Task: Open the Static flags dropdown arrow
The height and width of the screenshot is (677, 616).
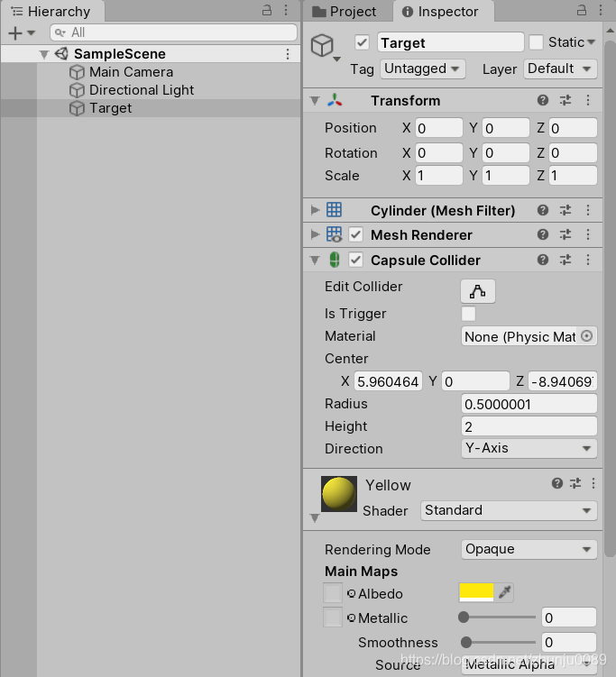Action: click(x=592, y=41)
